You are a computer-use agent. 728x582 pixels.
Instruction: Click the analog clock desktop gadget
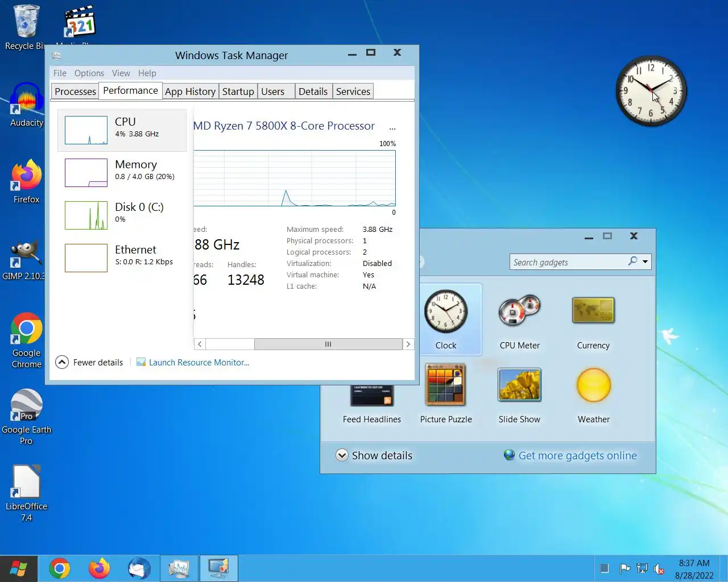pos(651,90)
